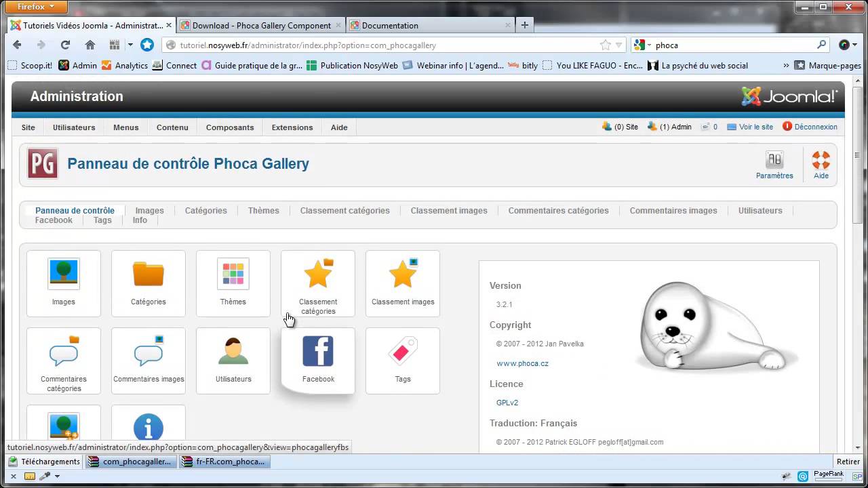Switch to the Images submenu tab
Viewport: 868px width, 488px height.
coord(149,211)
